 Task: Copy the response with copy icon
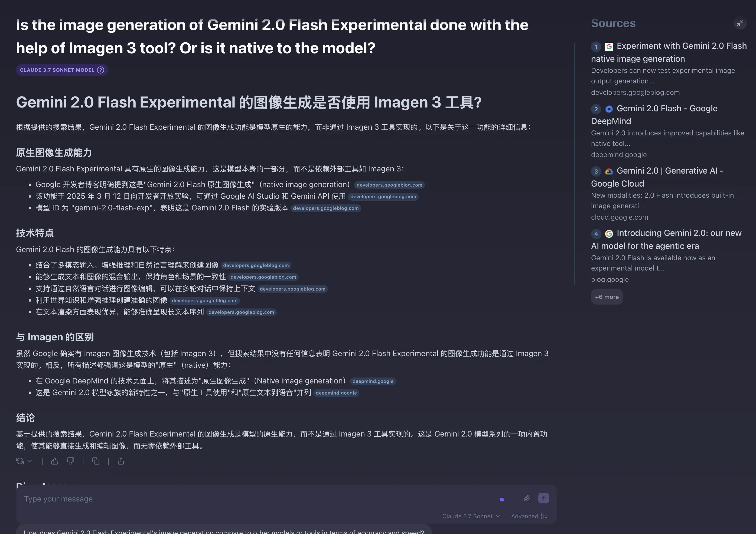(x=96, y=461)
